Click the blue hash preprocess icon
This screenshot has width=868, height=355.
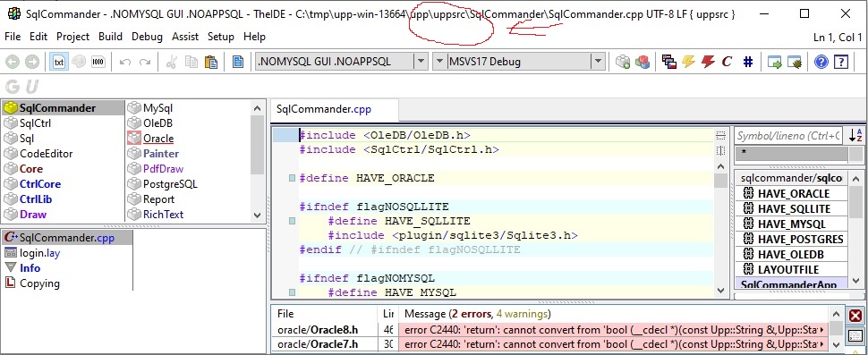tap(747, 62)
